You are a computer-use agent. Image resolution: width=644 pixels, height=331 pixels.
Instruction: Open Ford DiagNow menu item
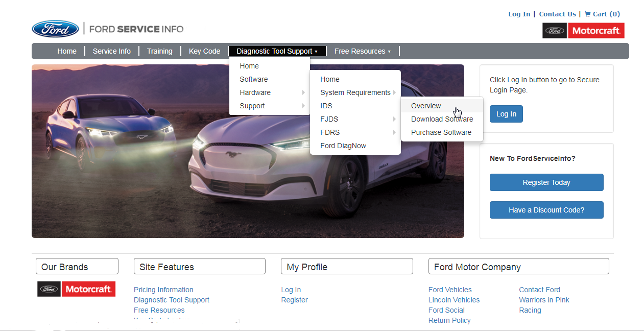coord(343,146)
